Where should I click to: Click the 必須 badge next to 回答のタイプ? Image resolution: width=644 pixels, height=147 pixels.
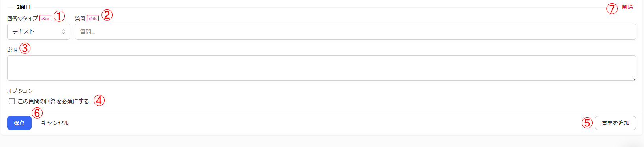(x=45, y=18)
